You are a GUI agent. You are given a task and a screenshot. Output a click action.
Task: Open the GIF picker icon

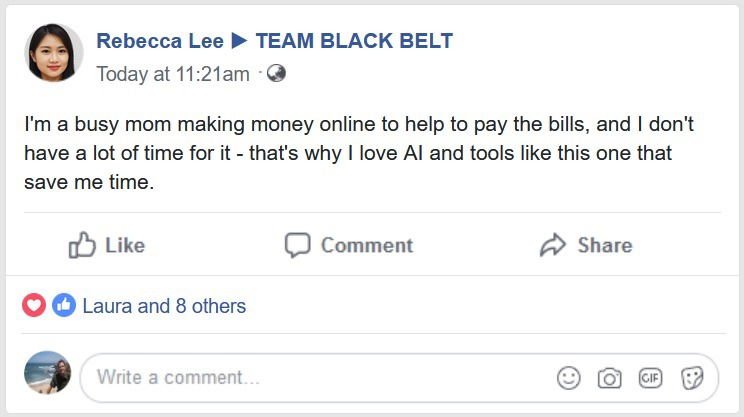[651, 378]
